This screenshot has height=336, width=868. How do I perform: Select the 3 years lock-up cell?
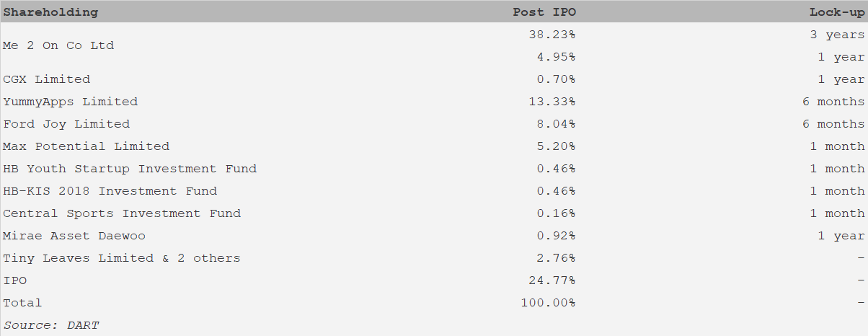click(837, 35)
